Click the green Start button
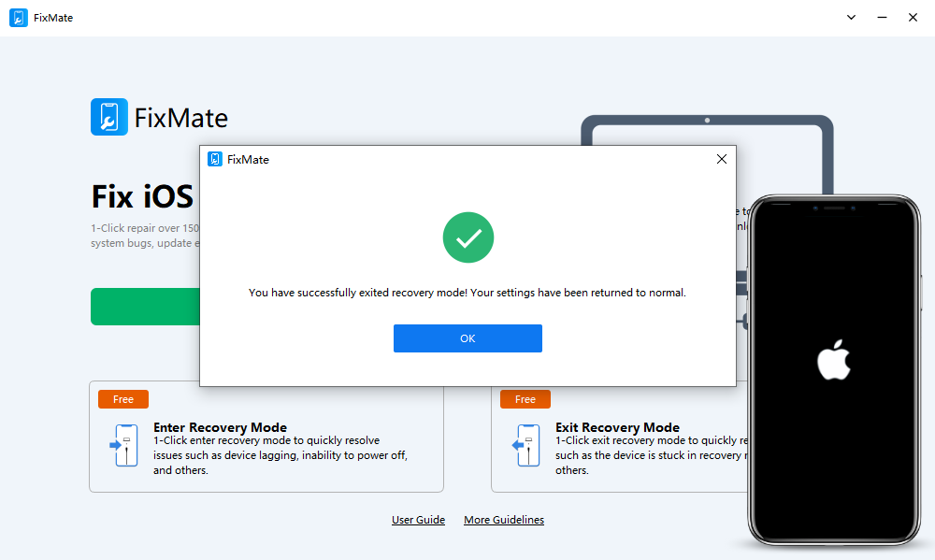The width and height of the screenshot is (935, 560). [x=145, y=307]
